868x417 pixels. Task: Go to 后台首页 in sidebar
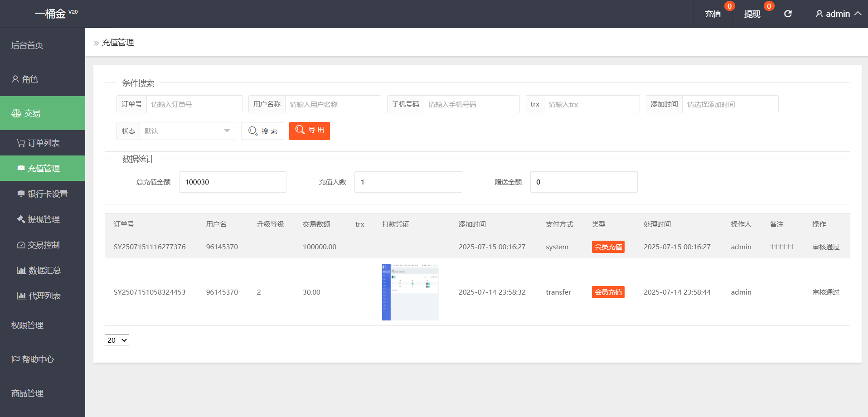click(43, 45)
